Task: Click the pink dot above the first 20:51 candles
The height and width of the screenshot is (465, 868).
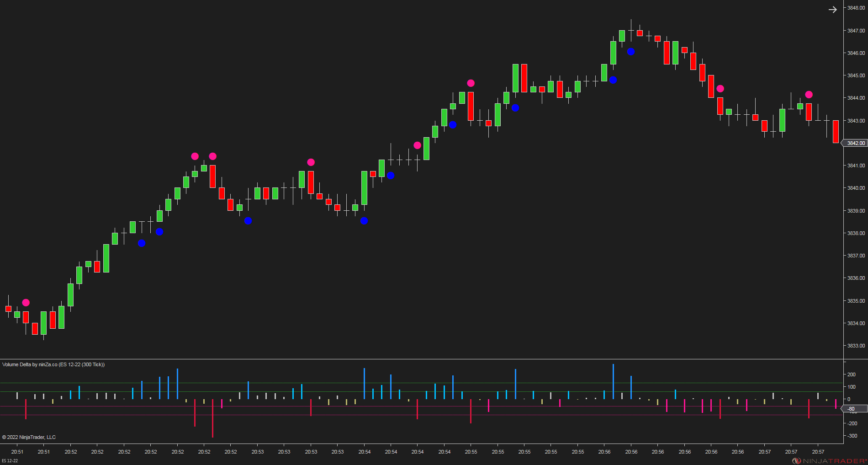Action: coord(26,302)
